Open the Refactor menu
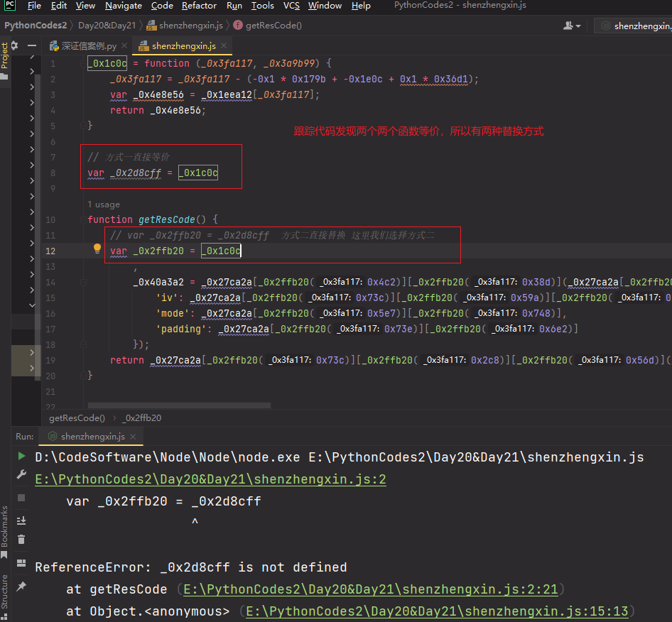The height and width of the screenshot is (622, 672). coord(199,6)
